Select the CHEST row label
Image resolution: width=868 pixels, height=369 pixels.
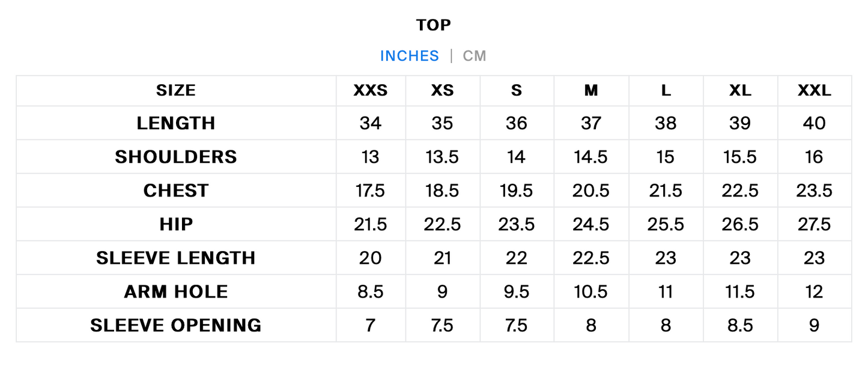click(176, 191)
